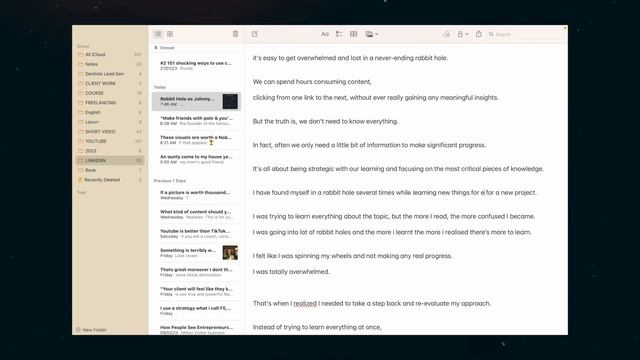The image size is (640, 360).
Task: Click line 'I felt like I was spinning my wheels'
Action: pyautogui.click(x=353, y=256)
